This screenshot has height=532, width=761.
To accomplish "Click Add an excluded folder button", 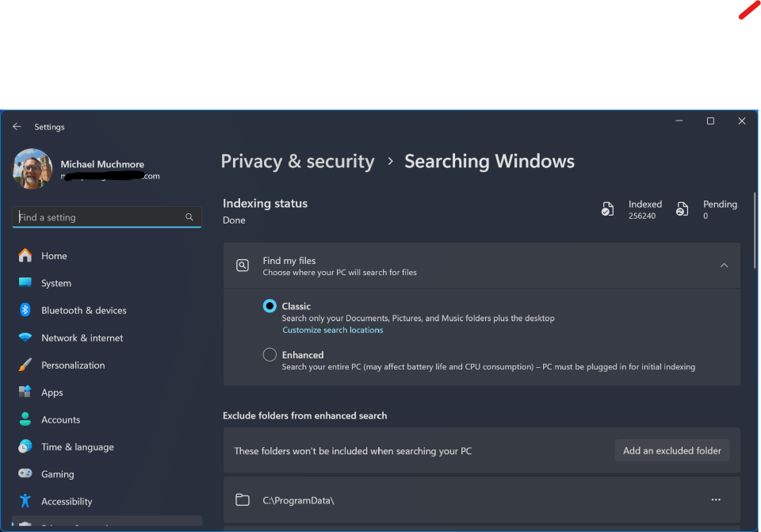I will [x=671, y=450].
